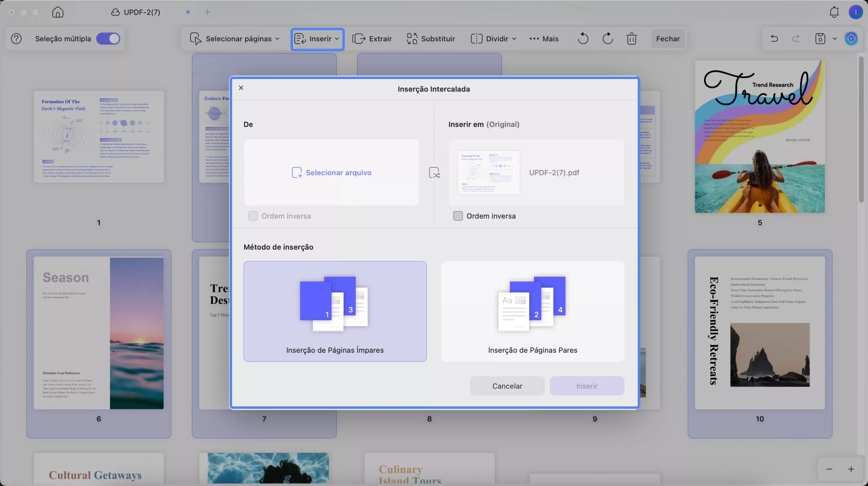The width and height of the screenshot is (868, 486).
Task: Open the notifications bell
Action: [x=834, y=12]
